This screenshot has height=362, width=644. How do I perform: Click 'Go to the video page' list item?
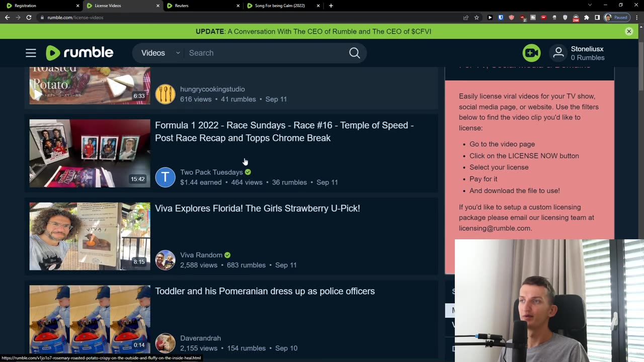tap(502, 144)
